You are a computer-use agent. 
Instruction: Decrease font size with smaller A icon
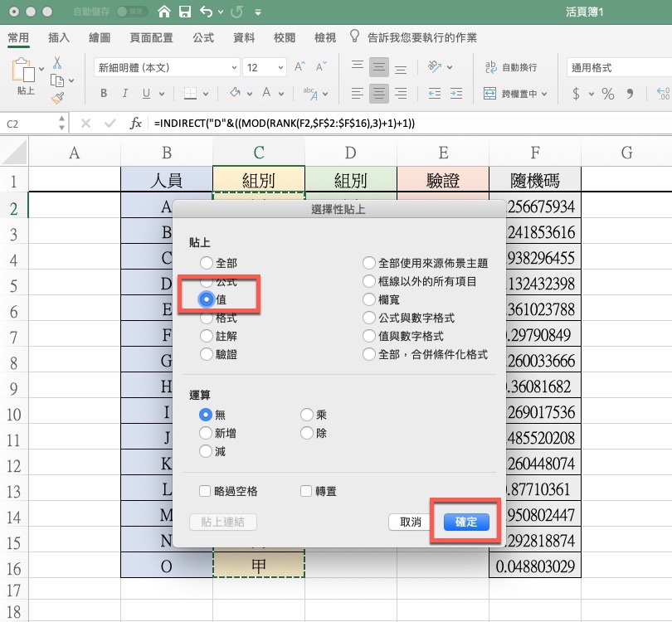[x=321, y=67]
